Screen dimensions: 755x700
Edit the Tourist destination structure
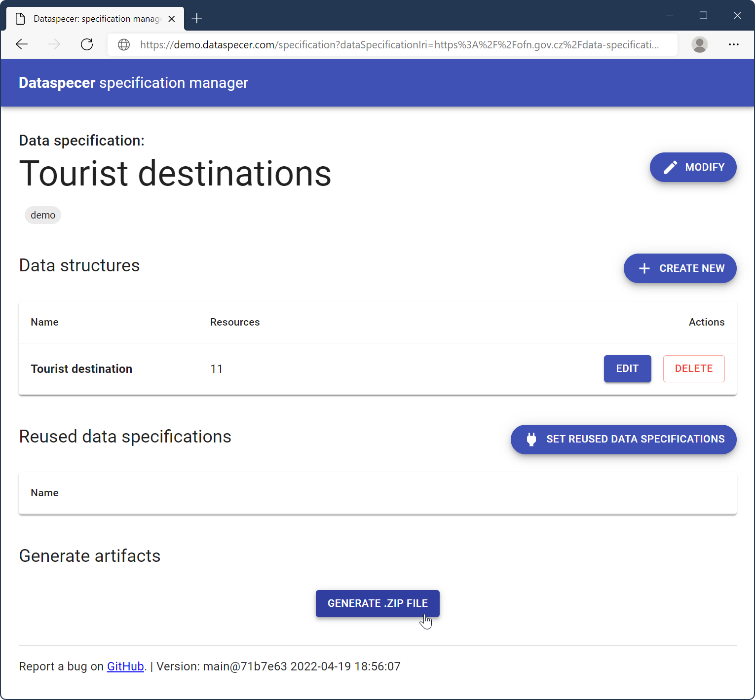click(627, 368)
